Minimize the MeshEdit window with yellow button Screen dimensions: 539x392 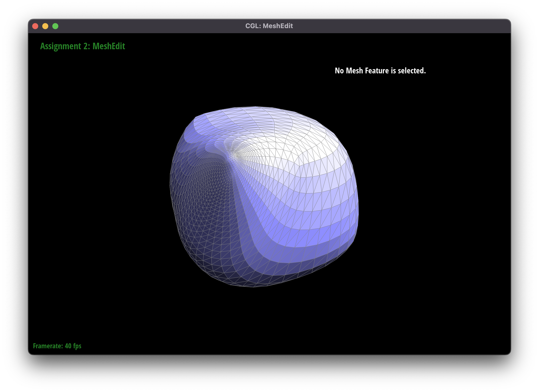(45, 26)
